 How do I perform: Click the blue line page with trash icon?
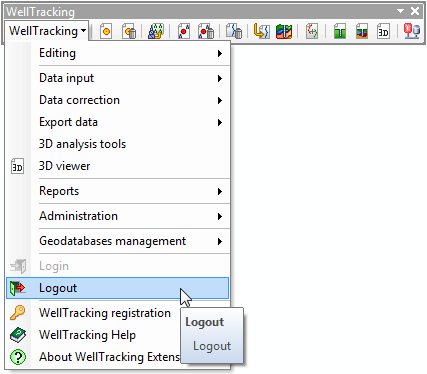click(234, 31)
